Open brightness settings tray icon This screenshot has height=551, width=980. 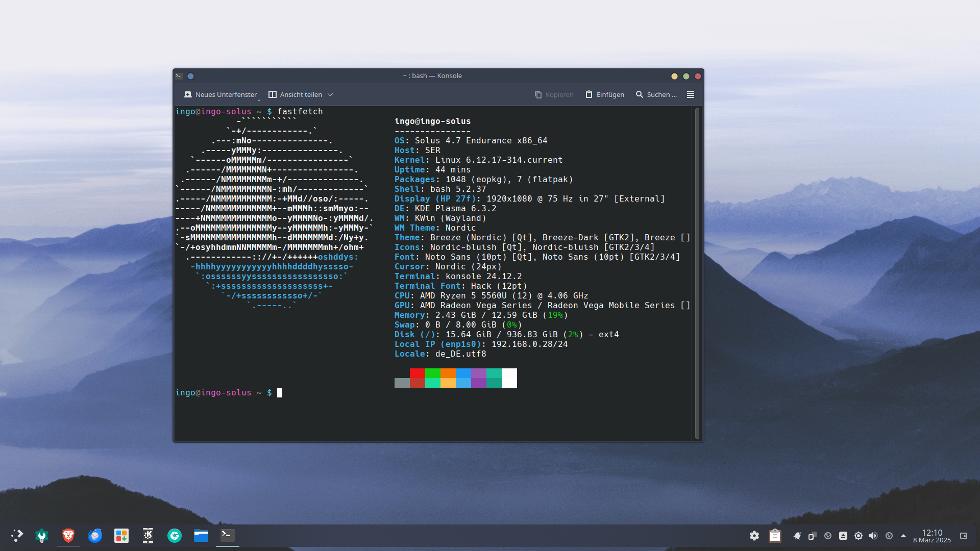coord(859,536)
